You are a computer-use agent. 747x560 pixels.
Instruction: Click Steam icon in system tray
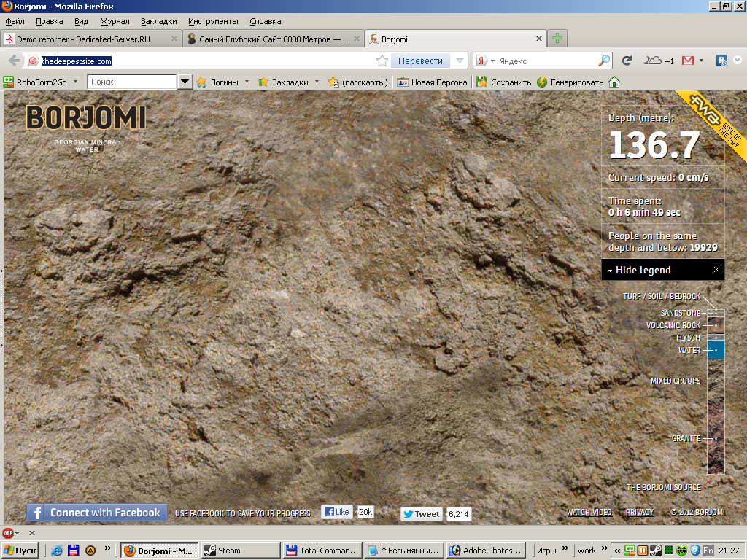click(x=656, y=551)
